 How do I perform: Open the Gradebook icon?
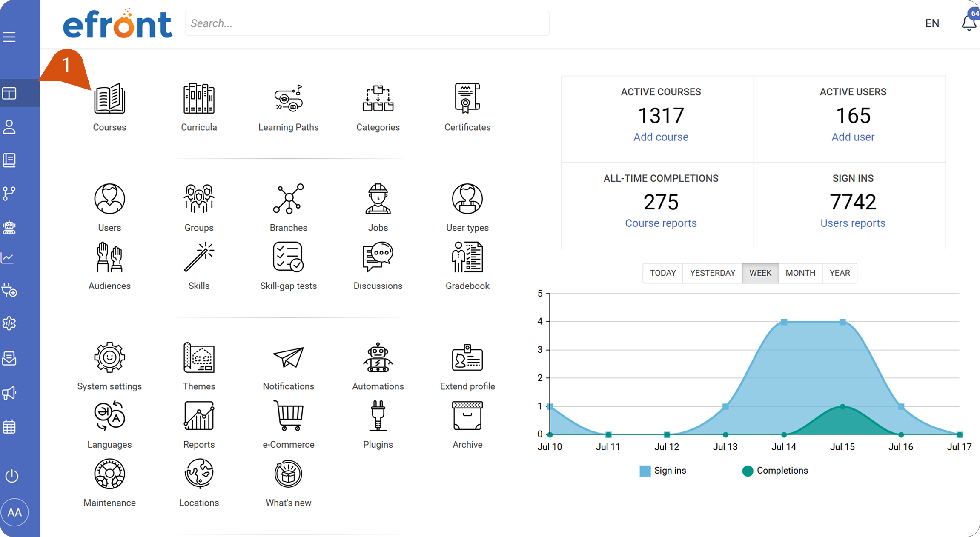coord(467,257)
